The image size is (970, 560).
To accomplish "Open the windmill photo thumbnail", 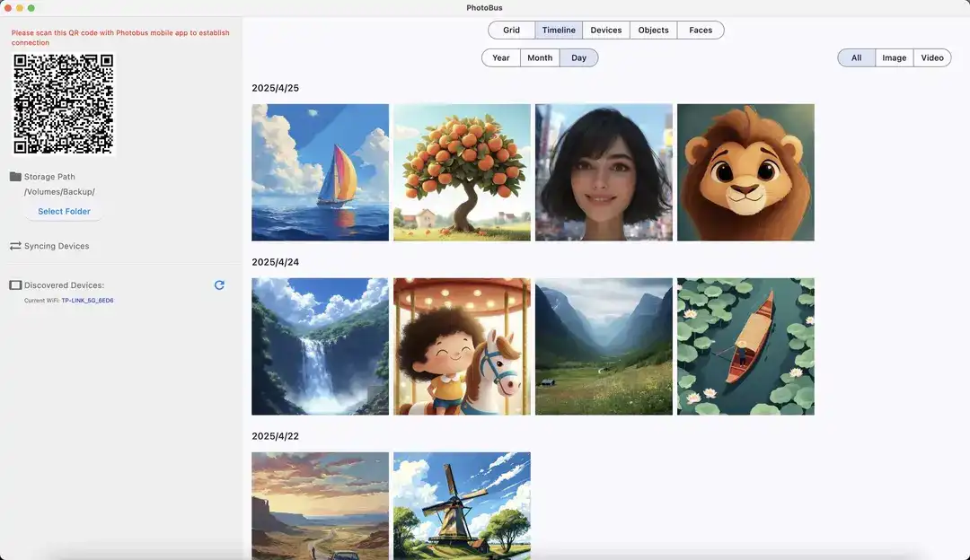I will [463, 505].
